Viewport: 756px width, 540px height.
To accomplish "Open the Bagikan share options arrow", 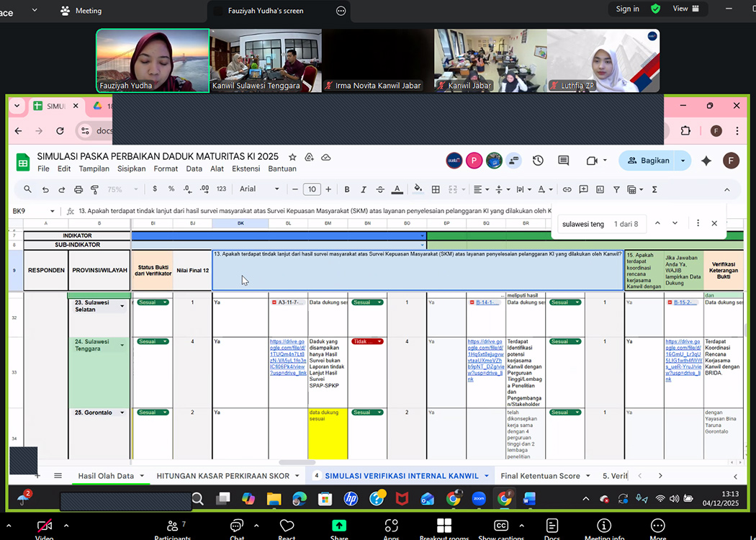I will pos(683,161).
